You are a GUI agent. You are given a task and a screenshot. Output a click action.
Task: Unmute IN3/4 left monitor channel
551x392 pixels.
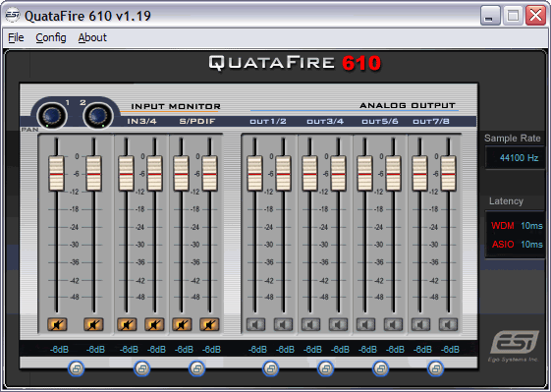pos(127,324)
